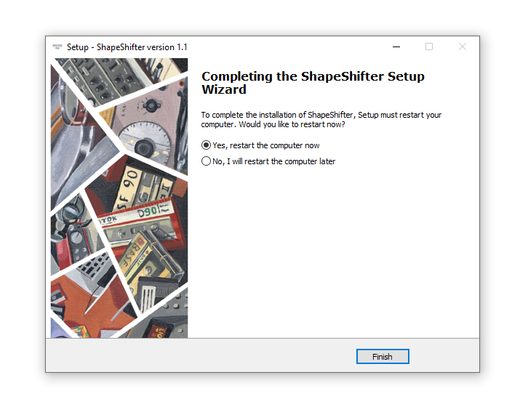Choose "No, I will restart the computer later"

click(268, 161)
